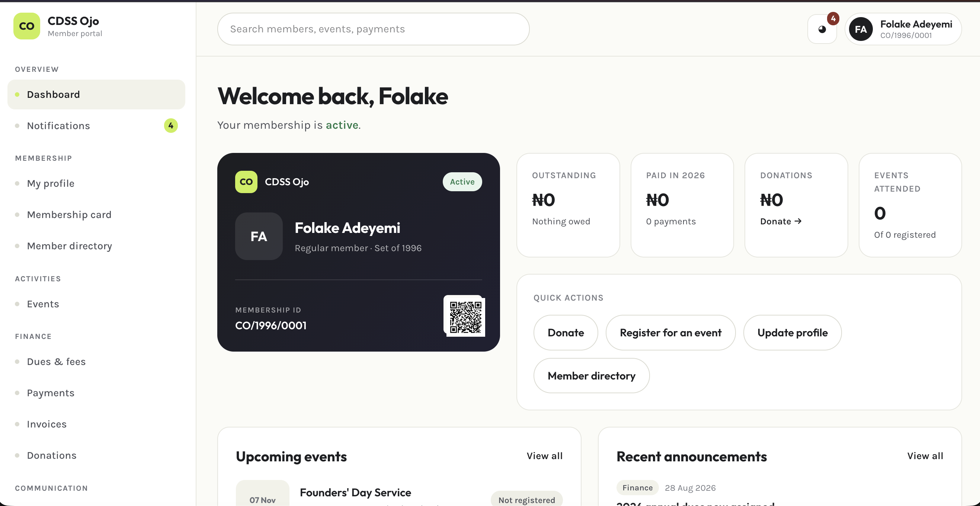Viewport: 980px width, 506px height.
Task: Click the Events Attended card
Action: click(x=910, y=205)
